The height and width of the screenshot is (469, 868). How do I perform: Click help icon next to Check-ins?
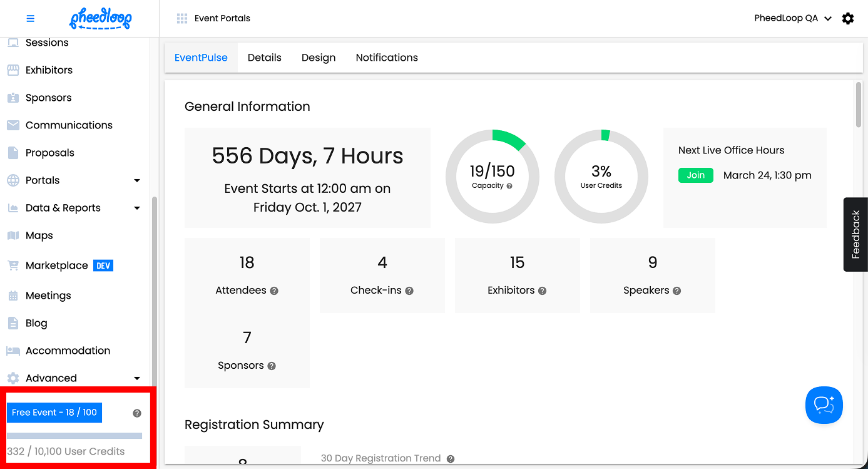pyautogui.click(x=409, y=291)
